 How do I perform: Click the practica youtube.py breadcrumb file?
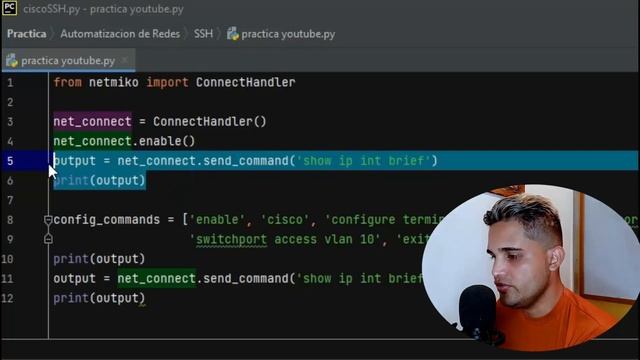coord(288,34)
